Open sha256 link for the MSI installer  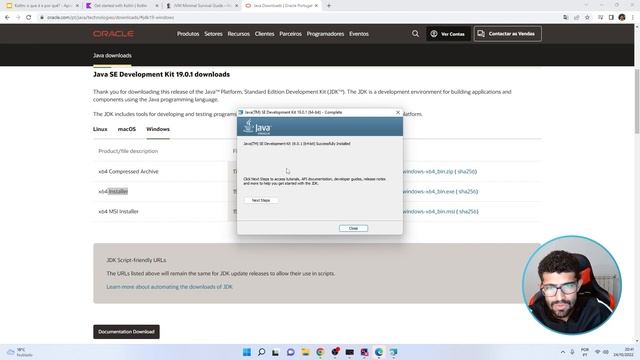point(468,211)
